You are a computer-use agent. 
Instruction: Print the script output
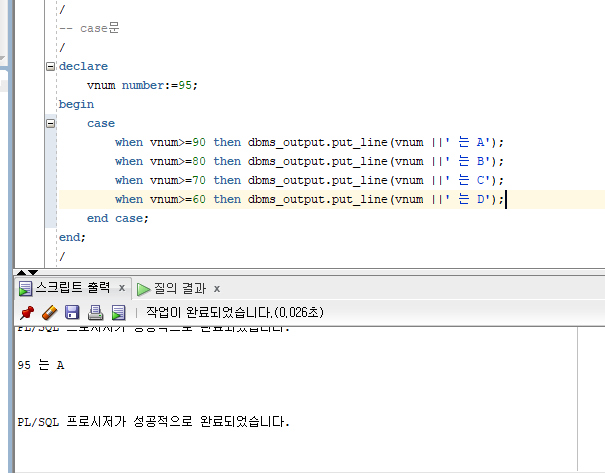(95, 313)
